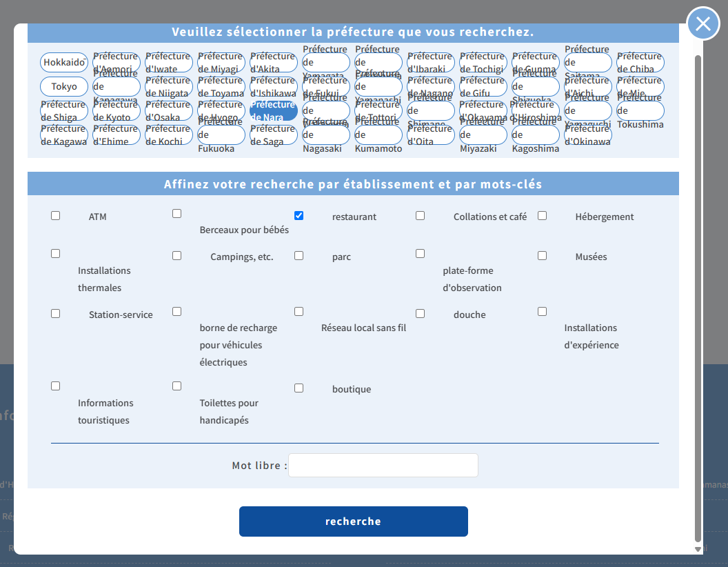Image resolution: width=728 pixels, height=567 pixels.
Task: Check the parc checkbox
Action: point(299,256)
